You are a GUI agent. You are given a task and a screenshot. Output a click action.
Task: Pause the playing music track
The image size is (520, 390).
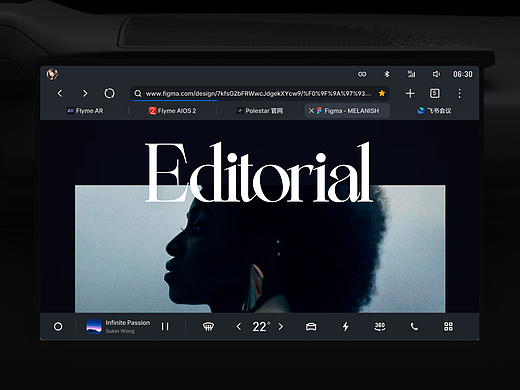pyautogui.click(x=165, y=326)
